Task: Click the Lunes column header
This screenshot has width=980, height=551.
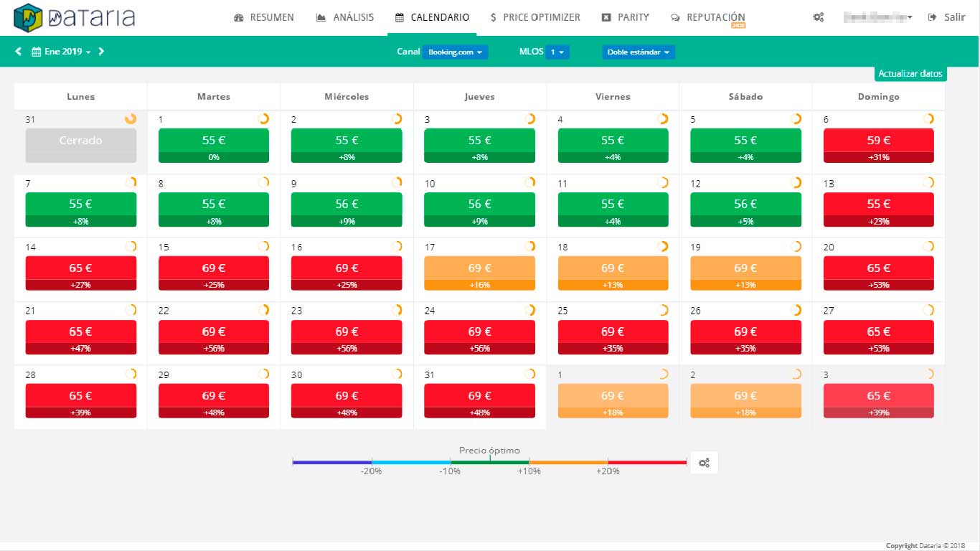Action: coord(80,97)
